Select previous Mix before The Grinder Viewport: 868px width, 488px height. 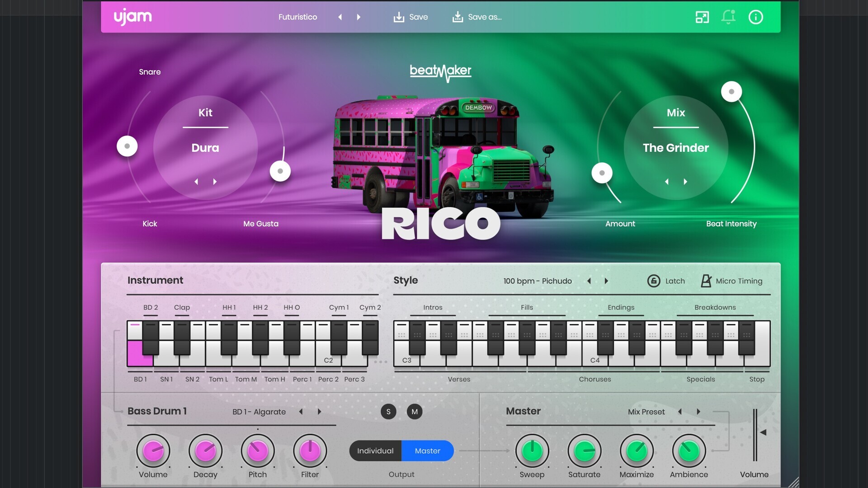pyautogui.click(x=667, y=182)
